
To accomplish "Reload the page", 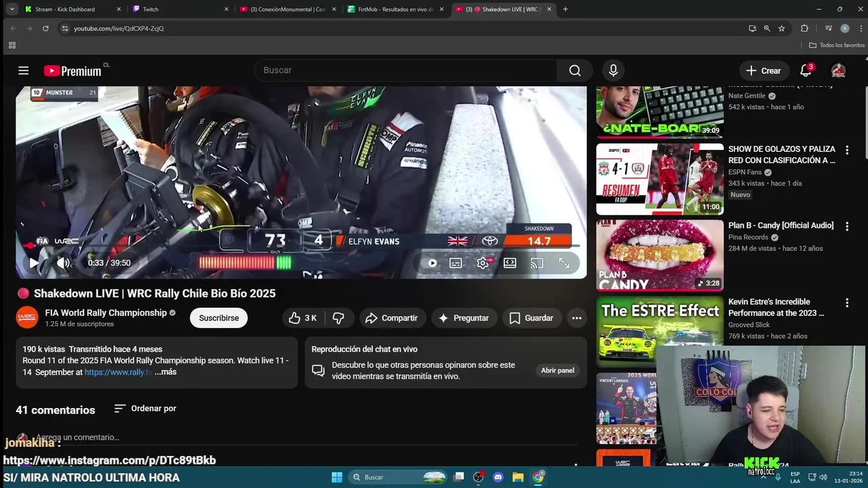I will tap(45, 28).
